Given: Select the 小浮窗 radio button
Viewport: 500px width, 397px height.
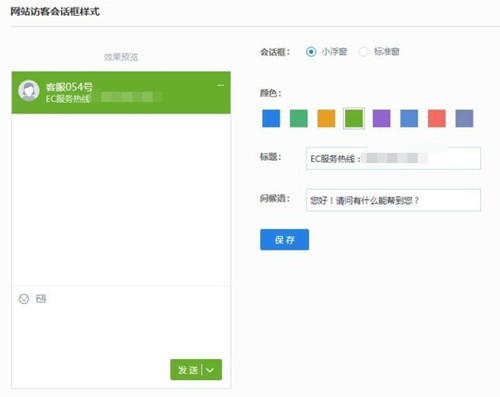Looking at the screenshot, I should [311, 52].
